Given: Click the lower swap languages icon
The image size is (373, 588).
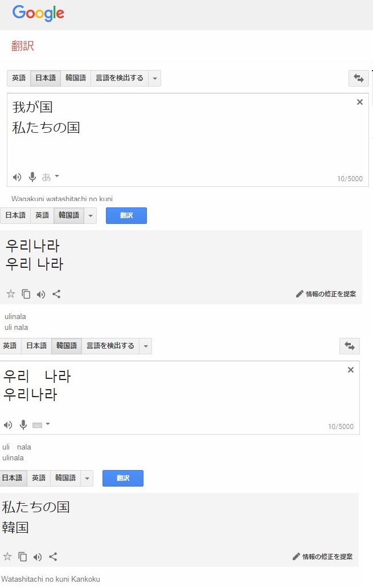Looking at the screenshot, I should click(349, 346).
